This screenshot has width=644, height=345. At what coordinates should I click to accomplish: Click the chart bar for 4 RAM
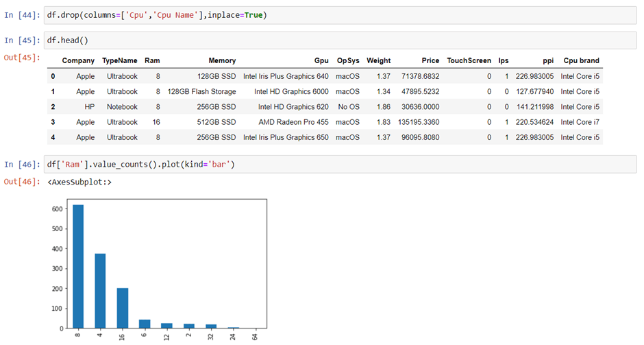click(x=100, y=291)
